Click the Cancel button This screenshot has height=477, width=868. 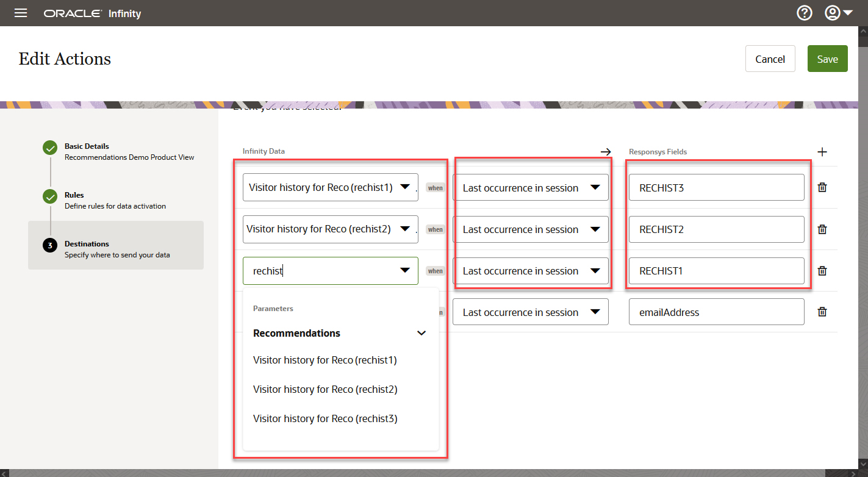(x=770, y=59)
